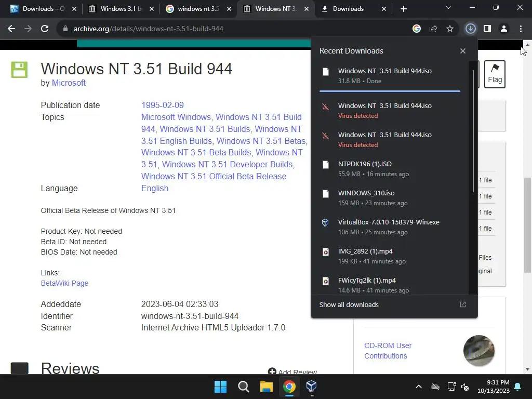The image size is (532, 399).
Task: Open a new browser tab
Action: tap(403, 9)
